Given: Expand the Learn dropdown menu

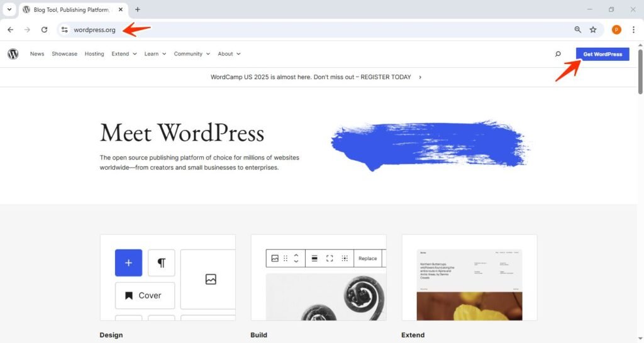Looking at the screenshot, I should click(155, 54).
